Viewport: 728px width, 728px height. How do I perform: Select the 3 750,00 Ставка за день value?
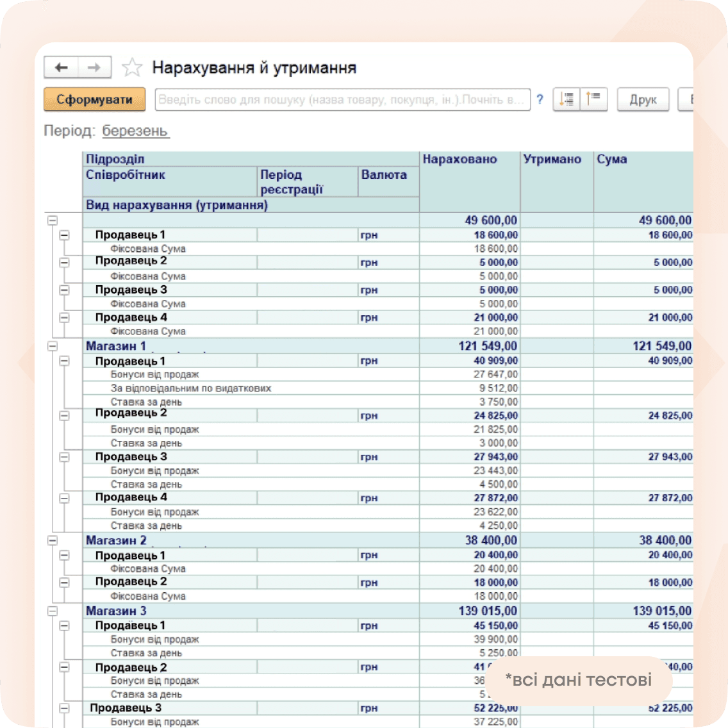[x=469, y=402]
